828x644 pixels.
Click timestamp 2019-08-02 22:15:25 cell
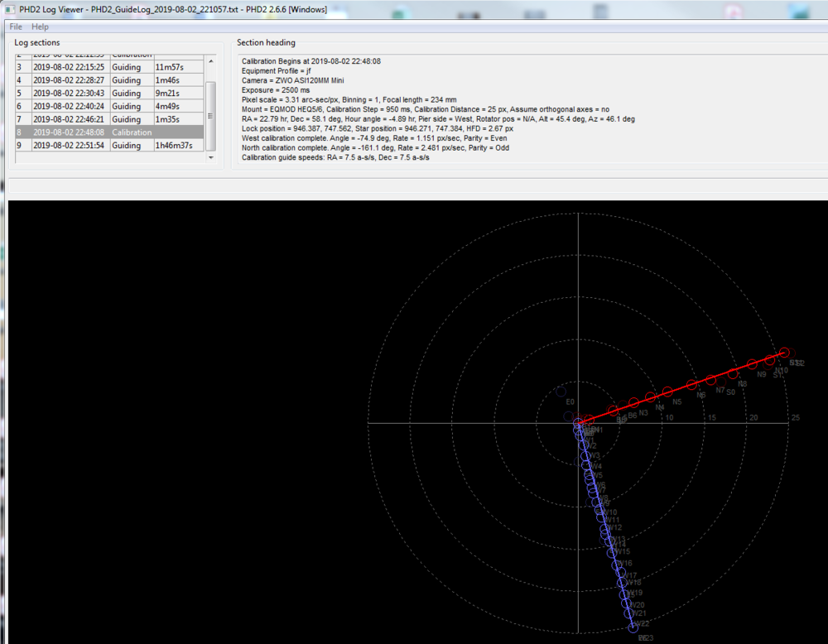70,67
